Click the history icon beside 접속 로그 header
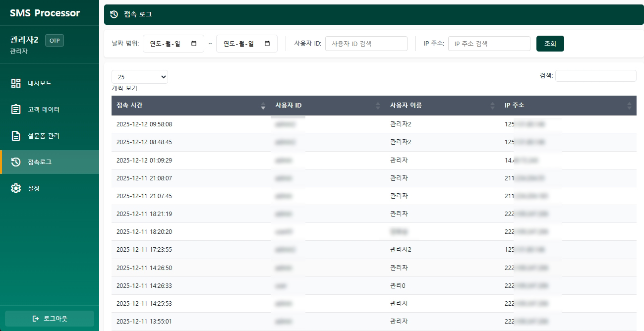644x331 pixels. pos(114,15)
